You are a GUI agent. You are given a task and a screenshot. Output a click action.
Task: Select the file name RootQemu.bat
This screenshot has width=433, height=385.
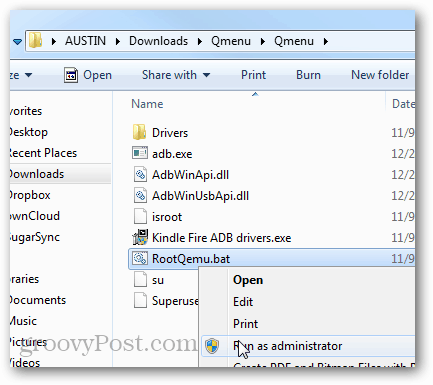[x=191, y=259]
